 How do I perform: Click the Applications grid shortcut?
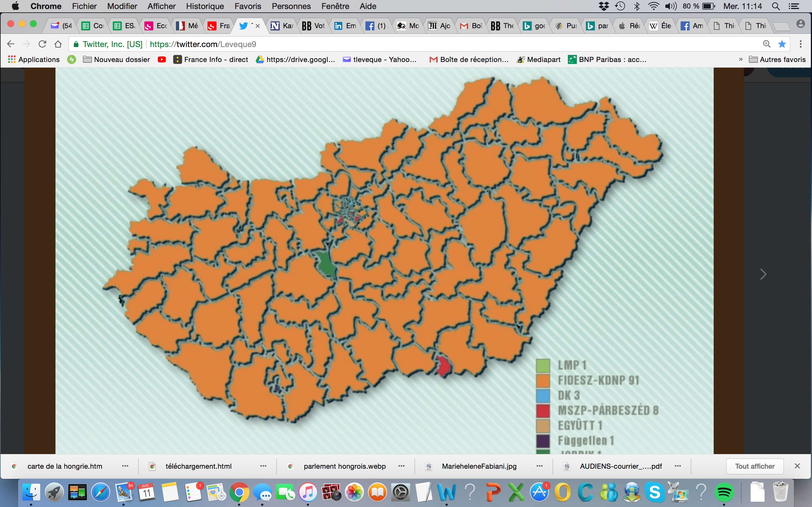coord(34,59)
